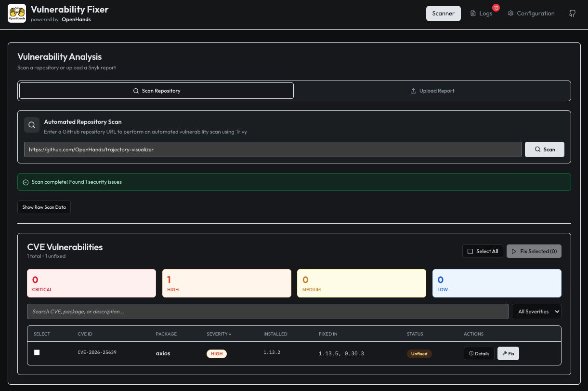
Task: Toggle the Select All checkbox
Action: point(470,251)
